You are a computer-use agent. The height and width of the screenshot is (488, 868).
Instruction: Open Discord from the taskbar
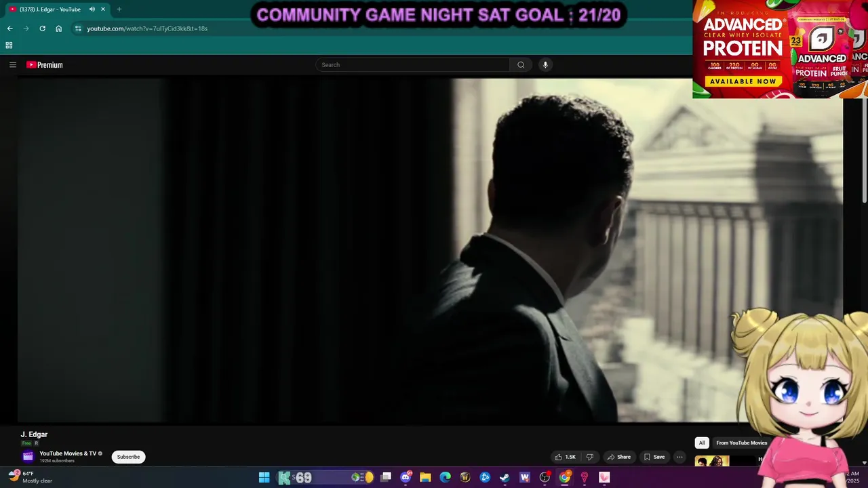tap(406, 477)
